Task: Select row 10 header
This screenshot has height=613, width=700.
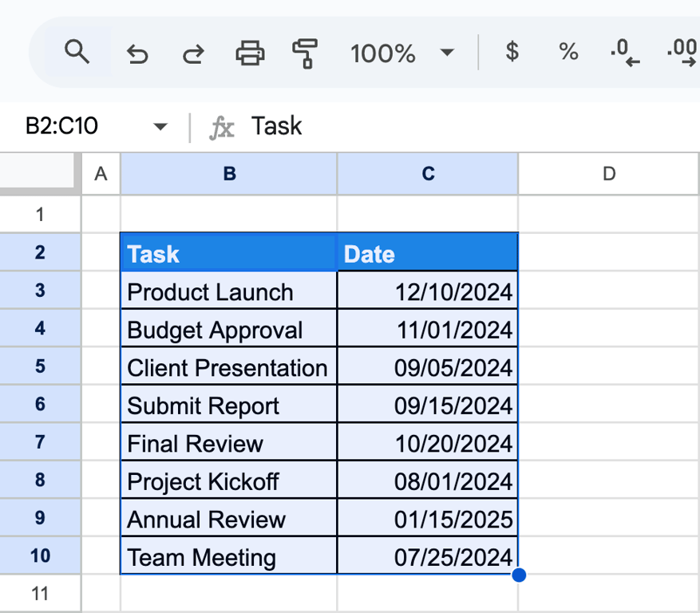Action: coord(40,556)
